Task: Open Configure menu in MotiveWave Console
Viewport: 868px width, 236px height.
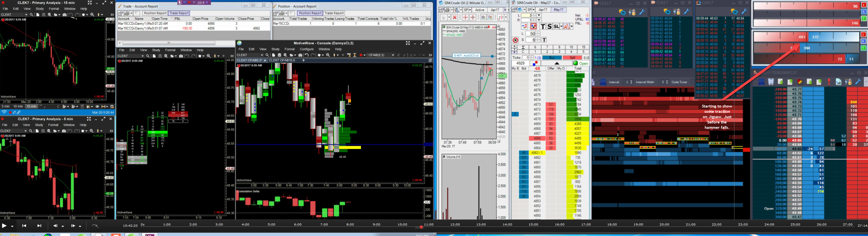Action: pyautogui.click(x=307, y=49)
